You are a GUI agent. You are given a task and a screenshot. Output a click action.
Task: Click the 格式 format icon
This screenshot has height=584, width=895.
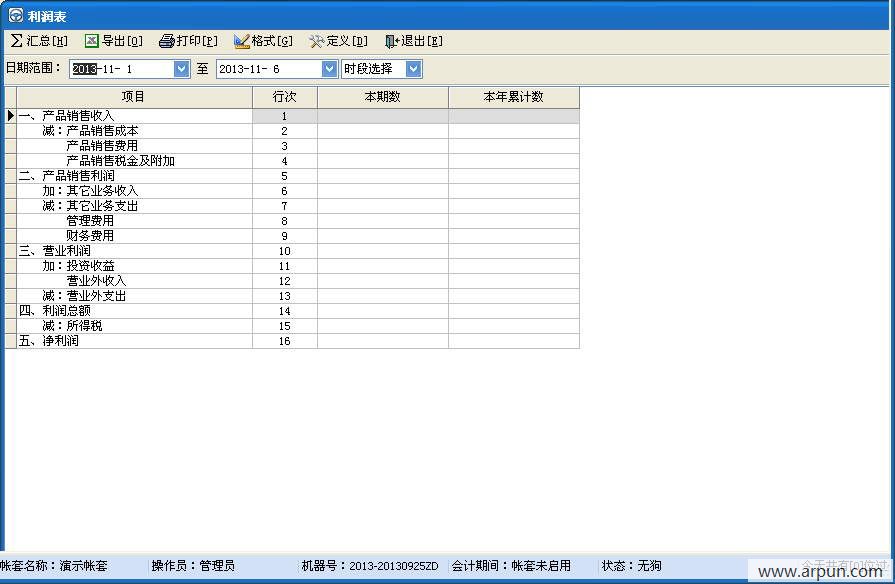[x=241, y=41]
